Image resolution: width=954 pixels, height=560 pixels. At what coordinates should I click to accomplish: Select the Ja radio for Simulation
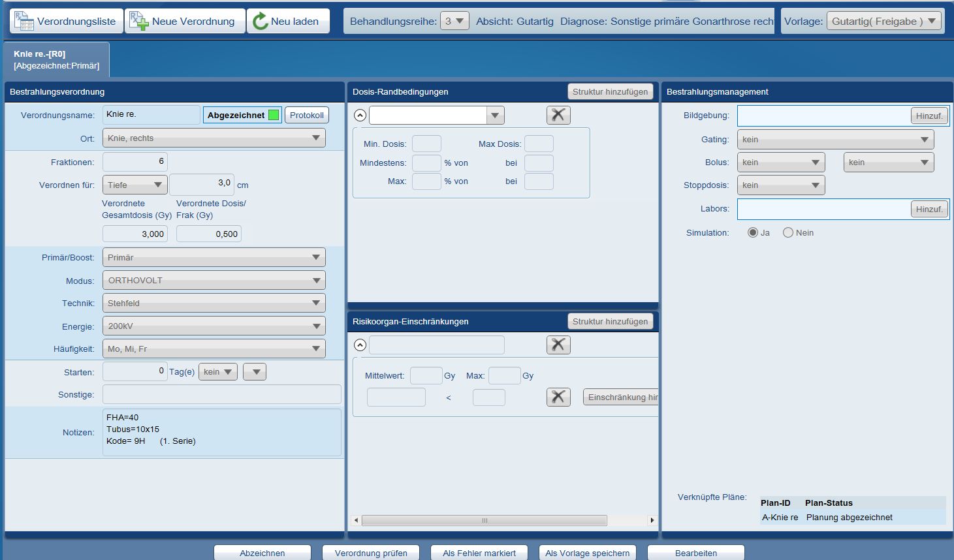click(753, 233)
